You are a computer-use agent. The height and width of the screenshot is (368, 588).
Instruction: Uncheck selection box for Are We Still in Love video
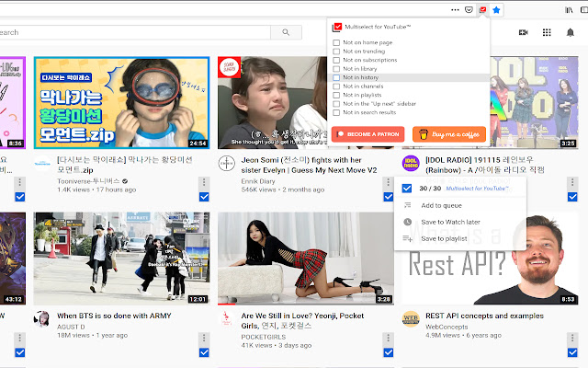tap(388, 352)
